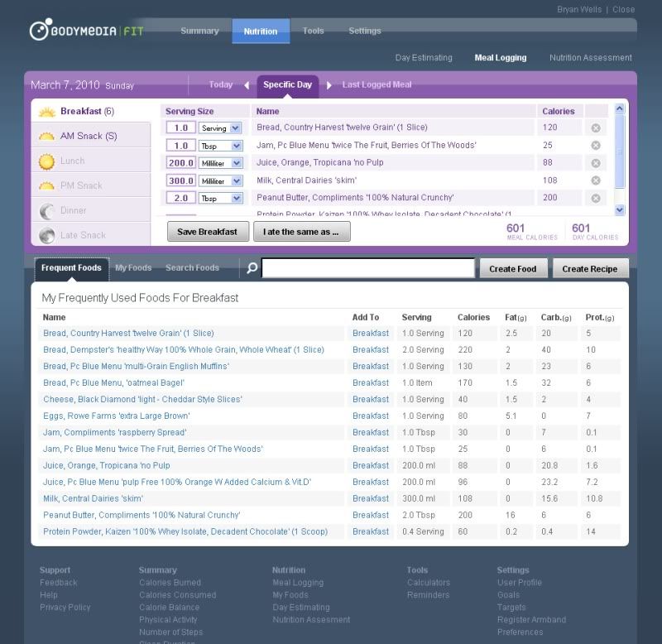This screenshot has height=644, width=662.
Task: Click the search magnifier icon
Action: pyautogui.click(x=252, y=267)
